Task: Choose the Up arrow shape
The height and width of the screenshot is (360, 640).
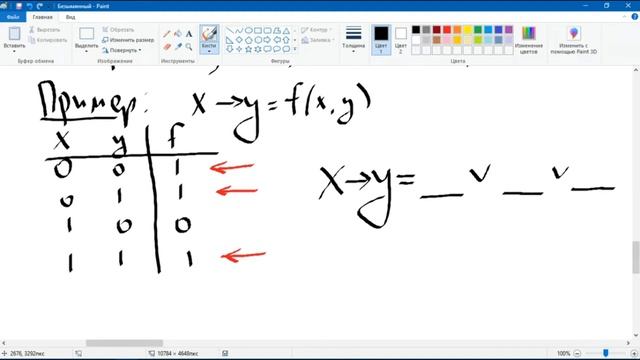Action: click(x=286, y=40)
